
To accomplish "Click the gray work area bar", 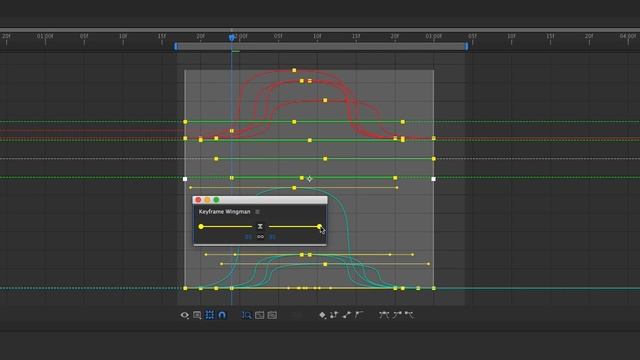I will click(x=321, y=46).
